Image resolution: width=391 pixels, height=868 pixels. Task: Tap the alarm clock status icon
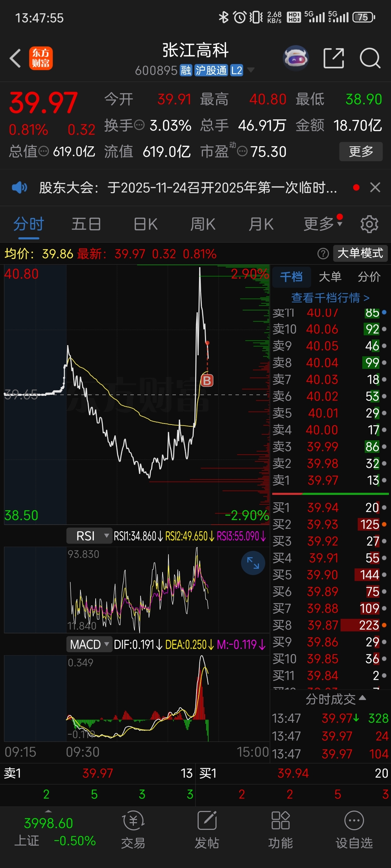(240, 17)
